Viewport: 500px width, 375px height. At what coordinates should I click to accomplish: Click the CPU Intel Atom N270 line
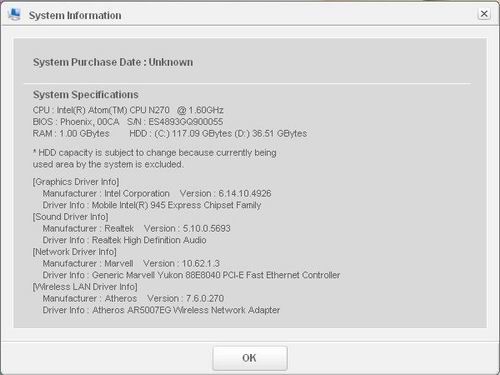click(128, 110)
